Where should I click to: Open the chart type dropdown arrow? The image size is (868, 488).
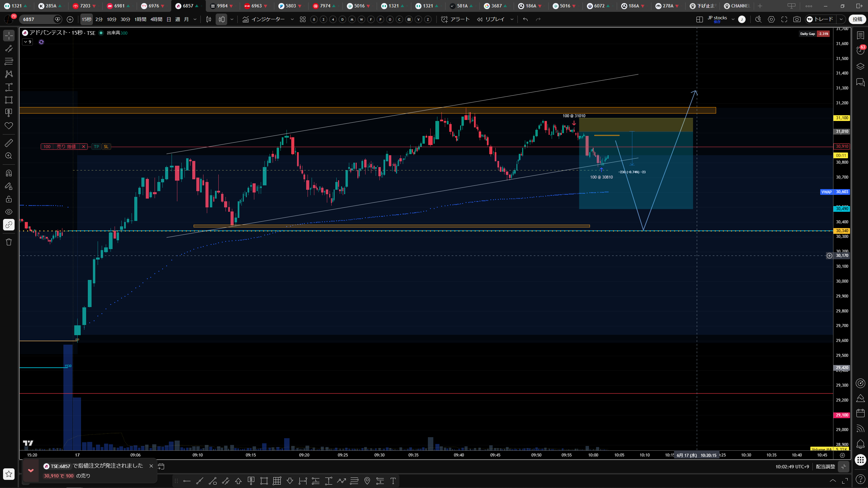coord(232,19)
